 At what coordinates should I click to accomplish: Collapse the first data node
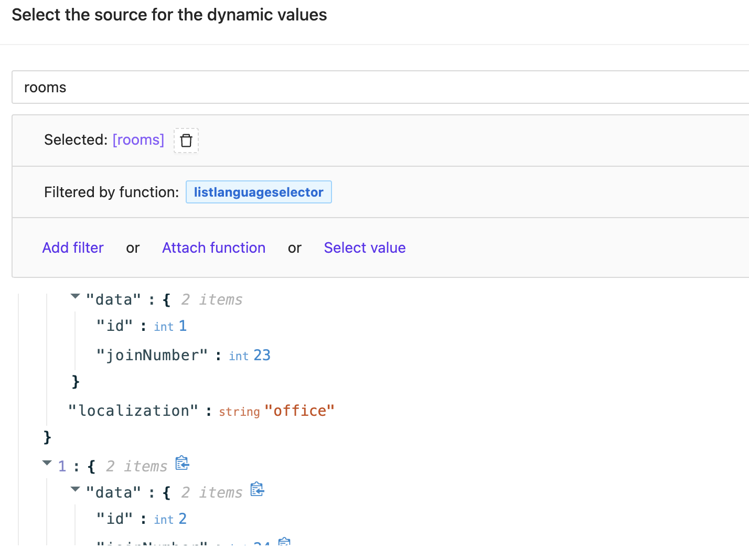(75, 296)
